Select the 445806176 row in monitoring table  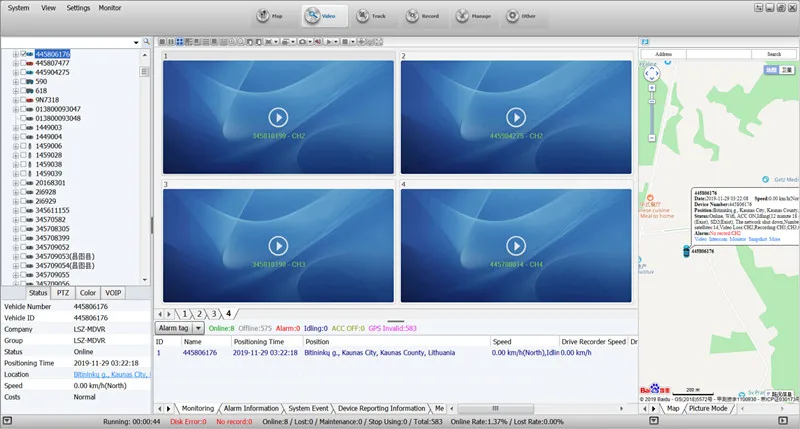click(x=395, y=352)
